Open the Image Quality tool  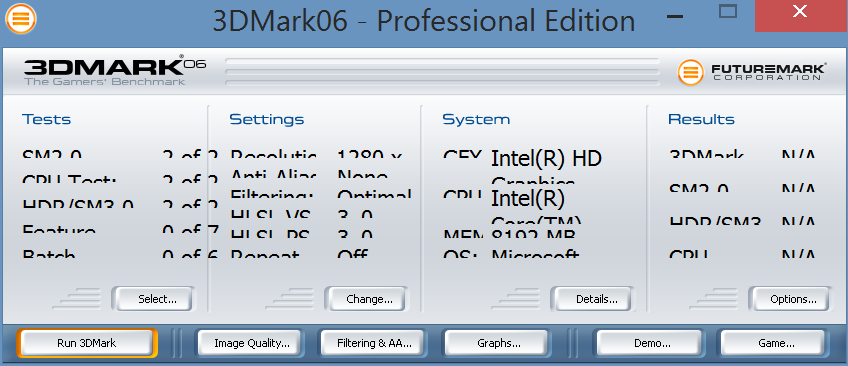click(249, 343)
